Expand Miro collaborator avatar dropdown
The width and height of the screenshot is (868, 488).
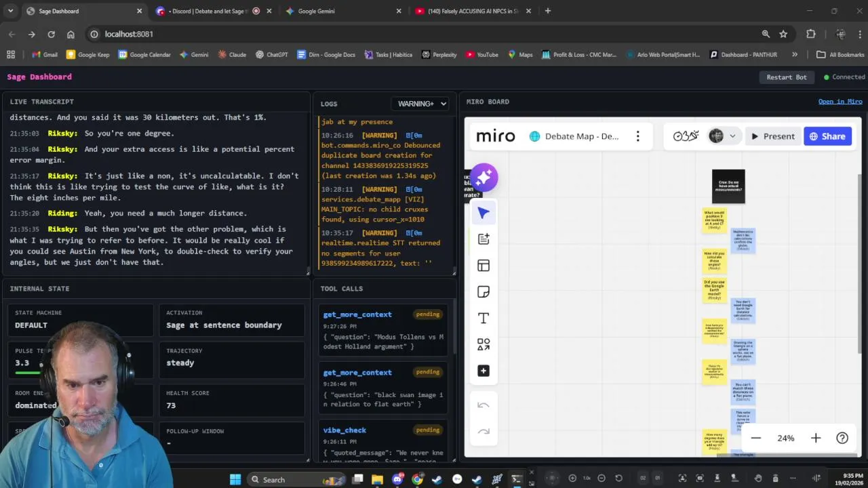[732, 136]
